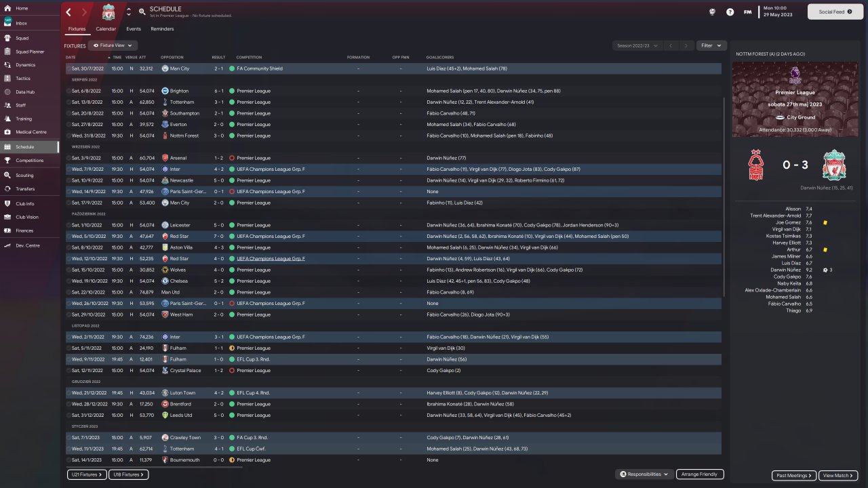Screen dimensions: 868x488
Task: Switch to the Calendar tab
Action: coord(106,29)
